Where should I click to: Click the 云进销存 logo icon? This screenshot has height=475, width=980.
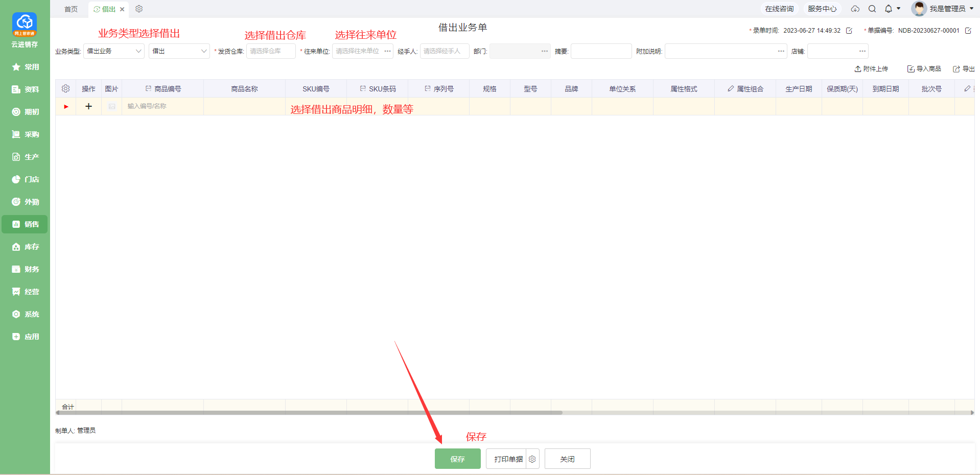click(25, 24)
